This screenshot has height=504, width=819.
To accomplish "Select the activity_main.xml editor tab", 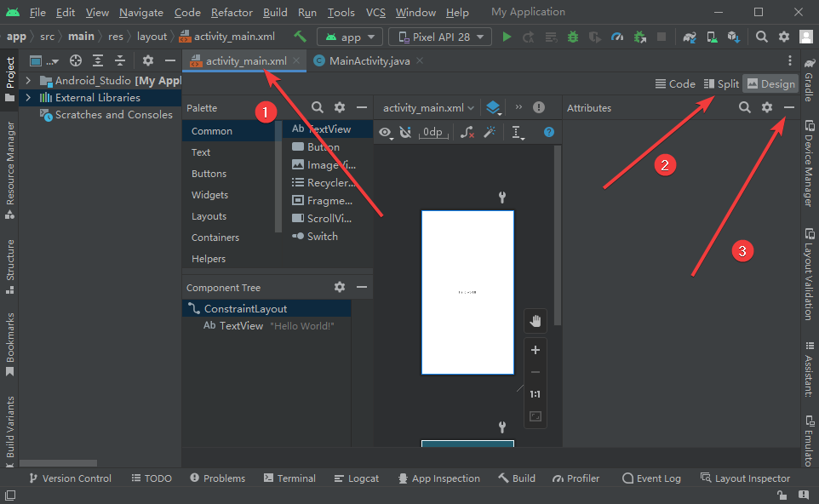I will pos(244,61).
